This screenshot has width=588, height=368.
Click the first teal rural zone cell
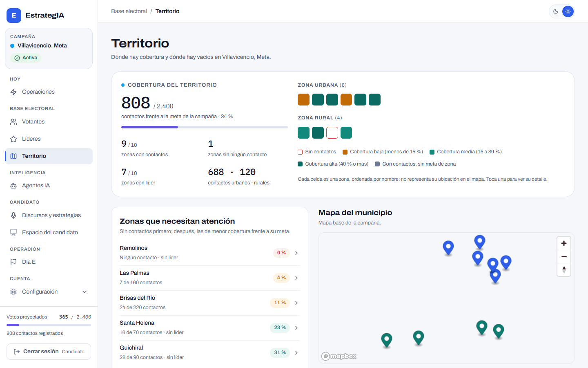tap(303, 132)
